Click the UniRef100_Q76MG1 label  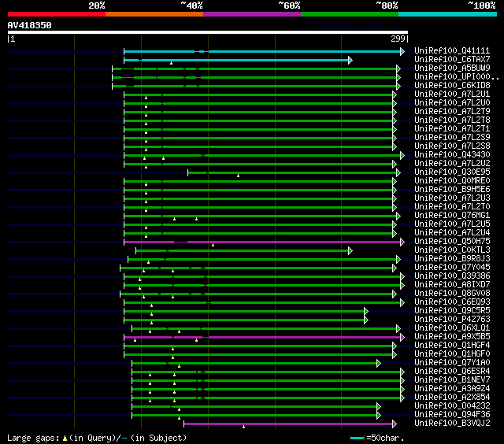(452, 216)
